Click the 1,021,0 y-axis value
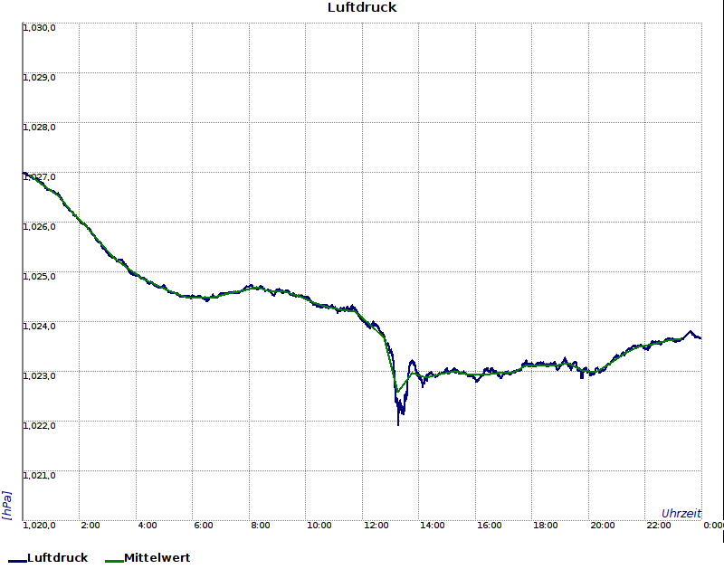This screenshot has height=588, width=724. click(39, 476)
